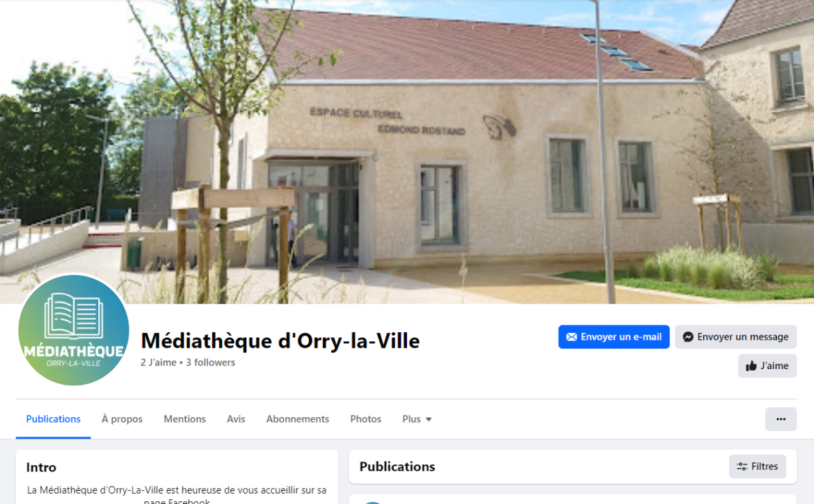View the Photos tab

[365, 419]
